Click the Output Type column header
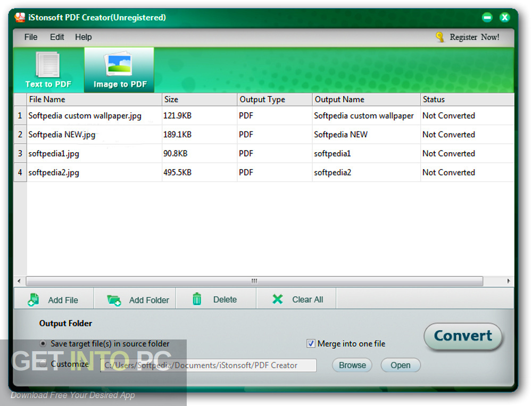This screenshot has height=406, width=532. [275, 100]
